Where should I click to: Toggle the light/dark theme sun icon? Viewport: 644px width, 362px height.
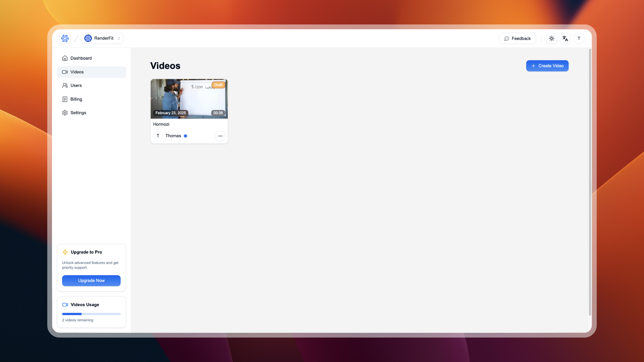point(551,39)
